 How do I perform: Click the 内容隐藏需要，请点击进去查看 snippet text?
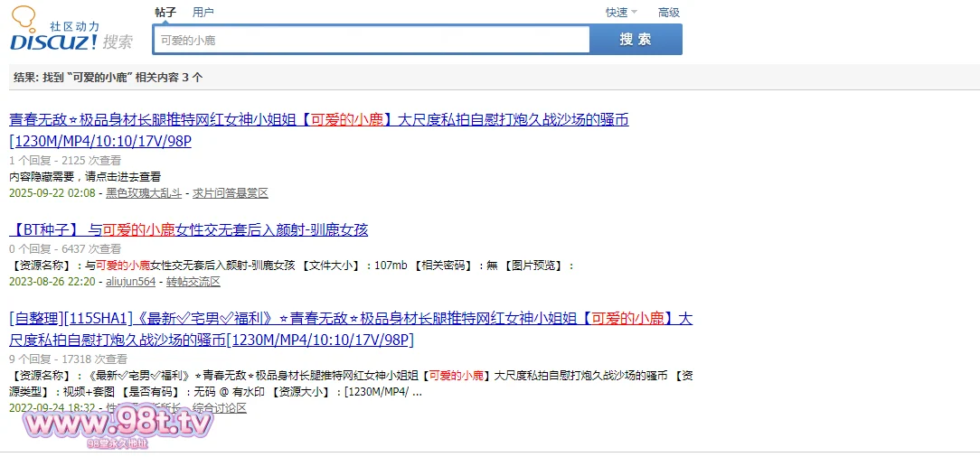85,177
